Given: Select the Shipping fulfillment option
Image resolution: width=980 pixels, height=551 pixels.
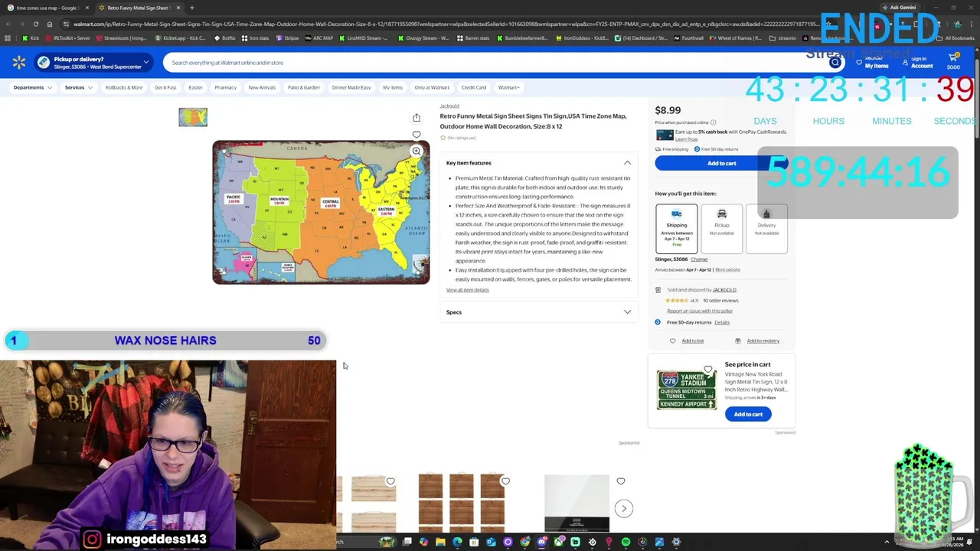Looking at the screenshot, I should [677, 228].
